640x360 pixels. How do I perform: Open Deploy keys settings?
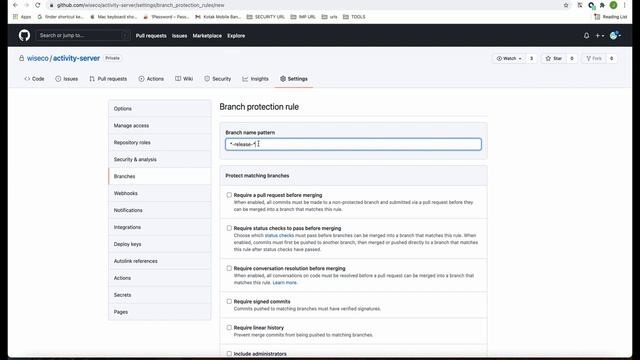click(160, 244)
